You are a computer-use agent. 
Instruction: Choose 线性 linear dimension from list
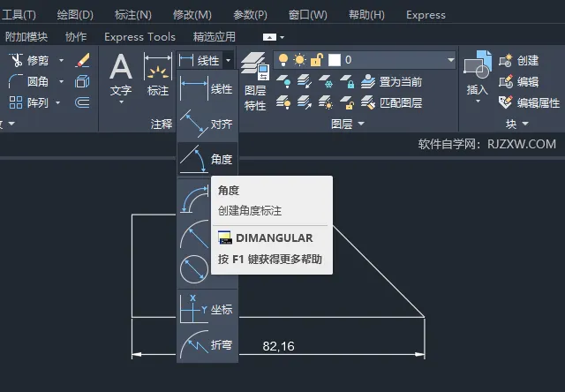pos(206,88)
